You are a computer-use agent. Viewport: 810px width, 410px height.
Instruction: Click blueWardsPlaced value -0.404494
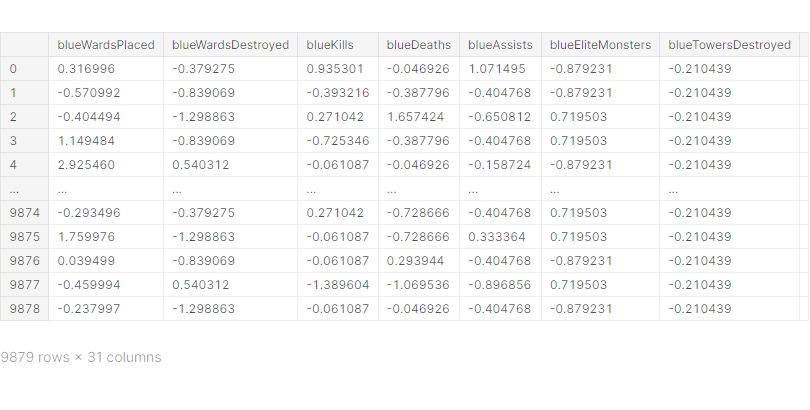[89, 117]
